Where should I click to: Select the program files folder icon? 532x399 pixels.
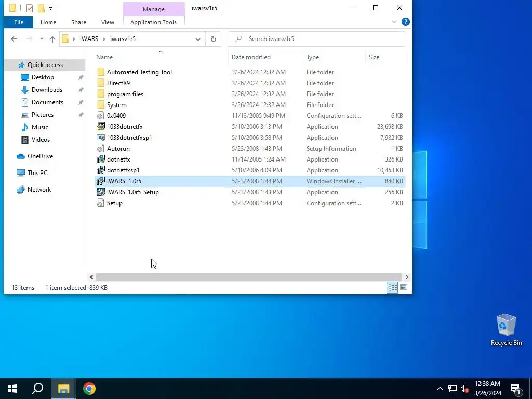pos(100,94)
